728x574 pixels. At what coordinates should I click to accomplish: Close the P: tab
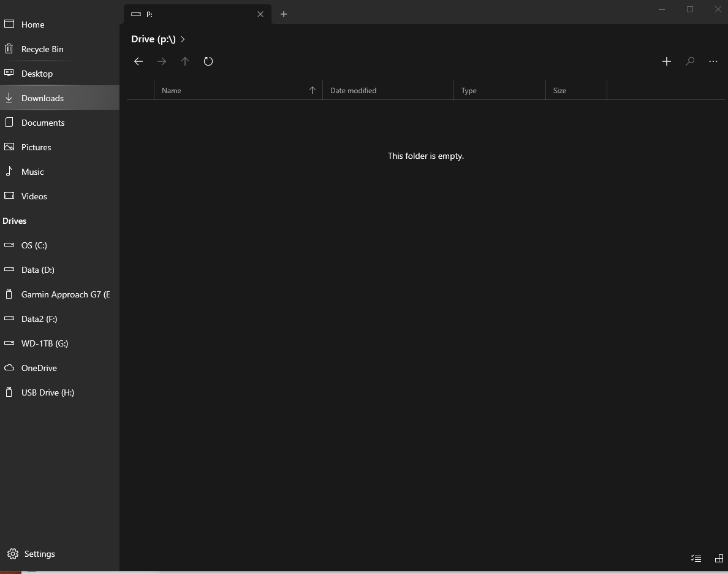coord(260,14)
